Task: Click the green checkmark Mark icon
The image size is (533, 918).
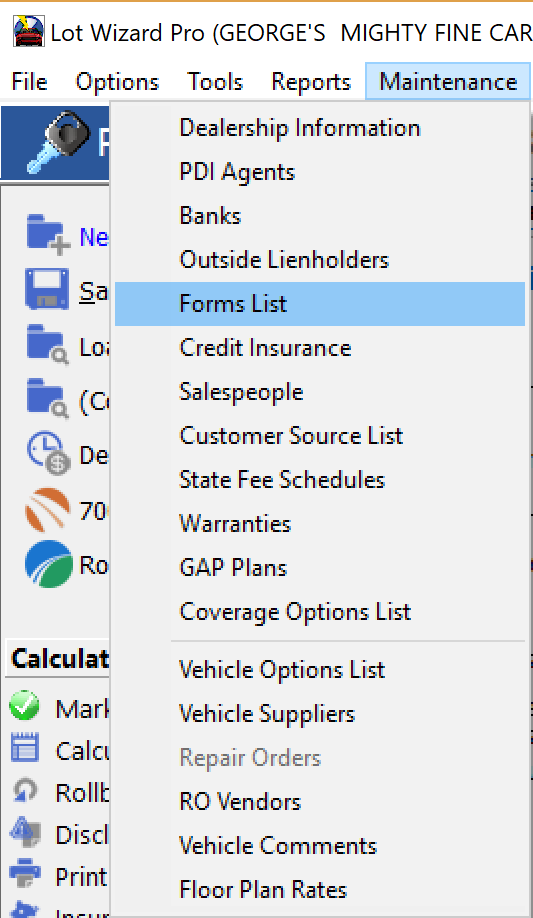Action: pos(25,705)
